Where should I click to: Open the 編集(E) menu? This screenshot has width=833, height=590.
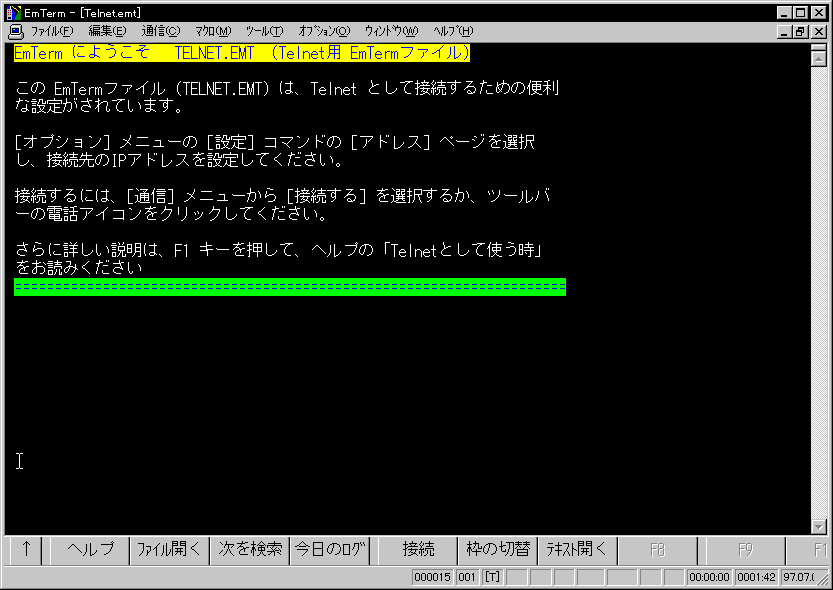107,31
